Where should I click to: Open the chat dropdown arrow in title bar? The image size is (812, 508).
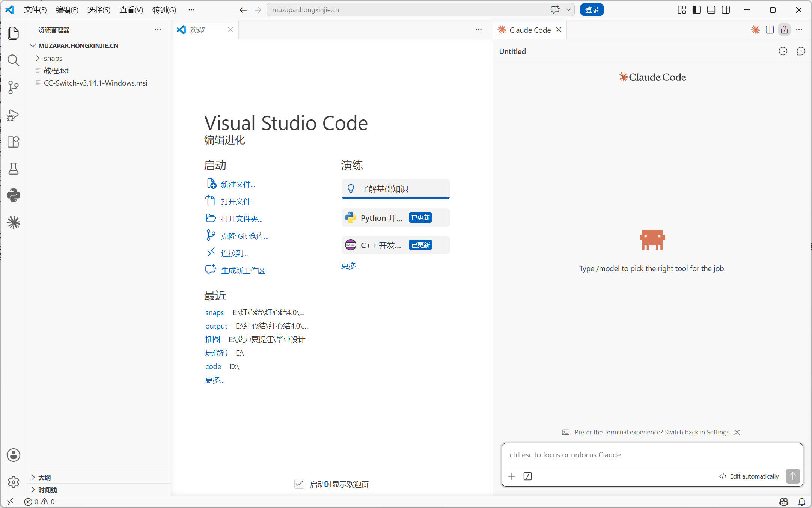[x=568, y=10]
